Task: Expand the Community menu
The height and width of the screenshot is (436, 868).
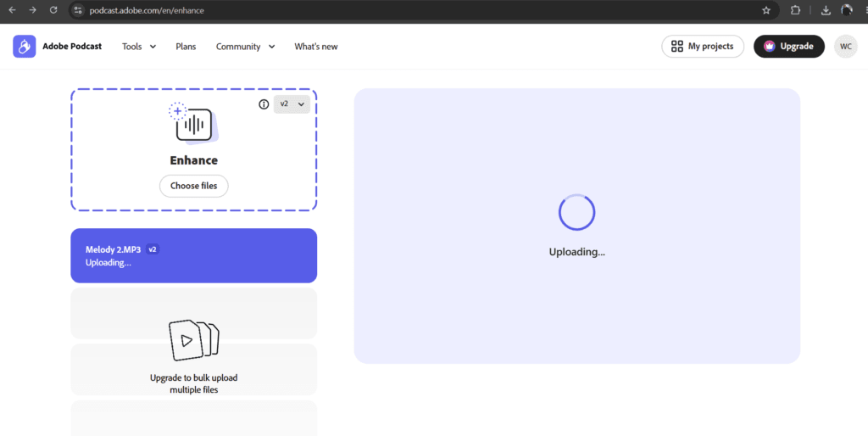Action: pyautogui.click(x=245, y=47)
